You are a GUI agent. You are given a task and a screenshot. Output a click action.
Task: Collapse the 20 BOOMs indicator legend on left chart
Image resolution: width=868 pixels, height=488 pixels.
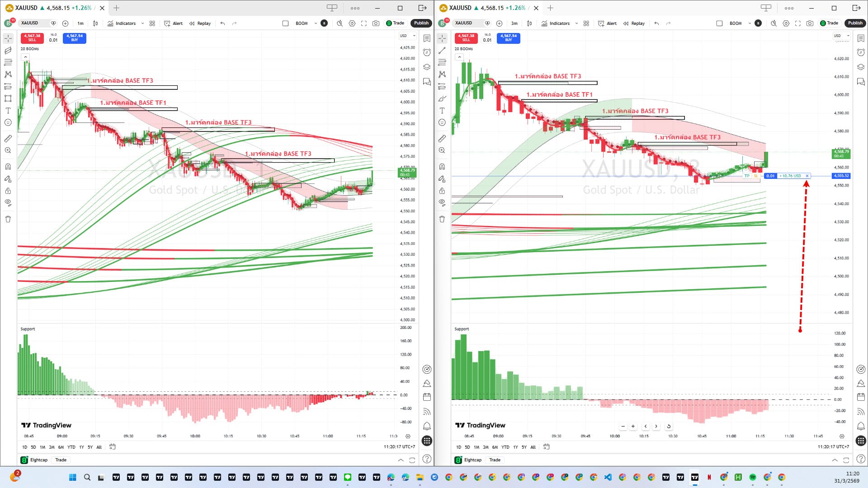(x=25, y=57)
